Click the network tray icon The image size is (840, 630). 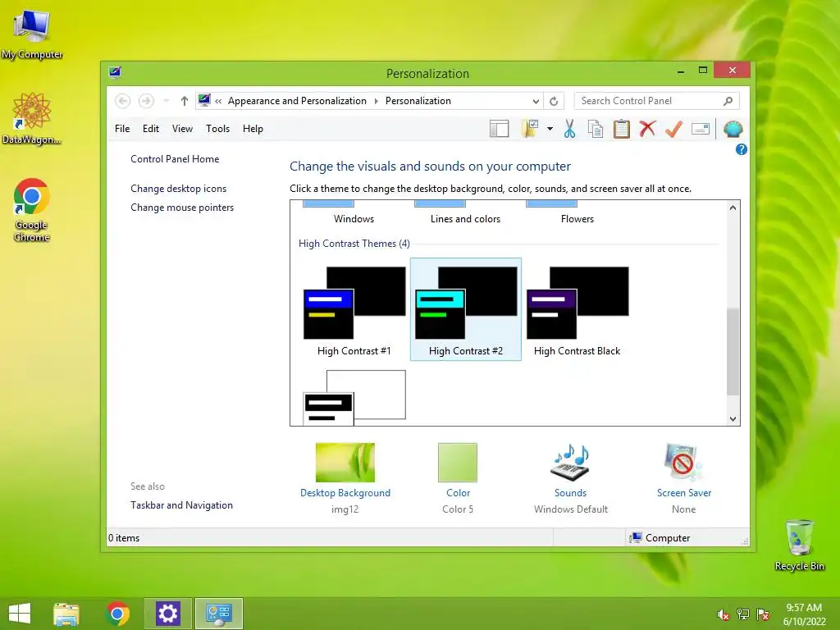743,614
